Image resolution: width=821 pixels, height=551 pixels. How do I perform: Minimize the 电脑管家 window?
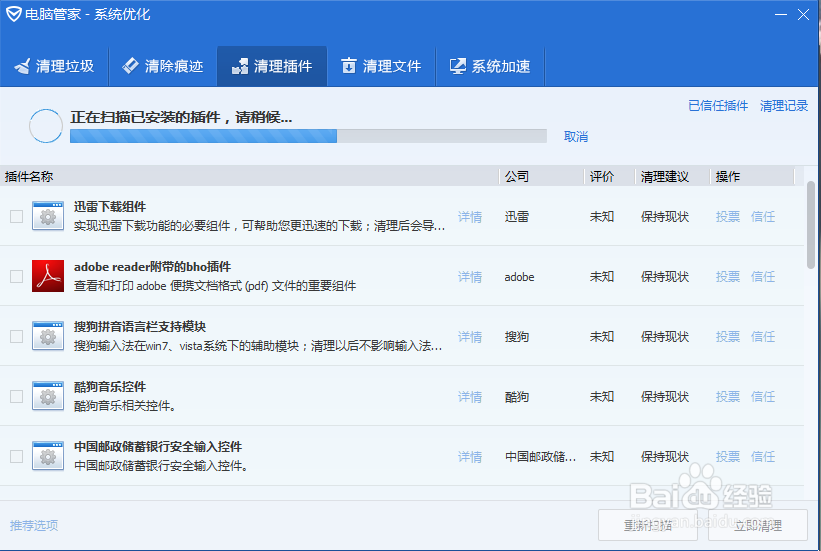click(x=781, y=15)
